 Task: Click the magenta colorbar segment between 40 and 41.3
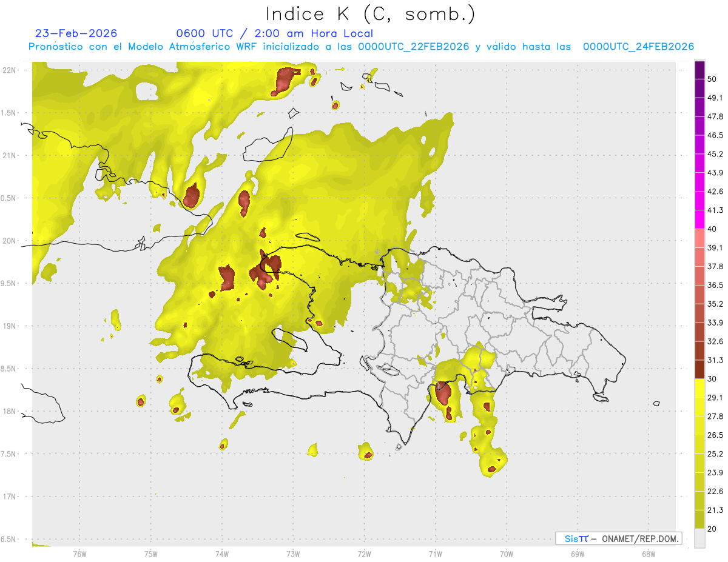click(699, 219)
